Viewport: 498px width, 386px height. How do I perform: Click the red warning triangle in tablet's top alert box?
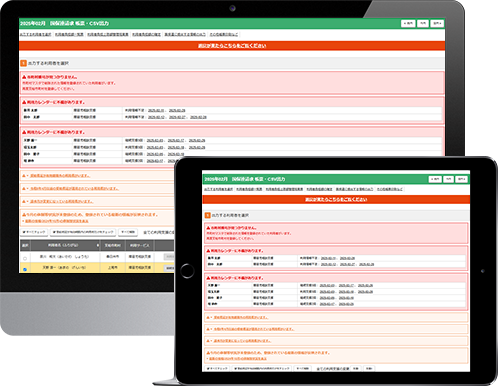coord(208,228)
